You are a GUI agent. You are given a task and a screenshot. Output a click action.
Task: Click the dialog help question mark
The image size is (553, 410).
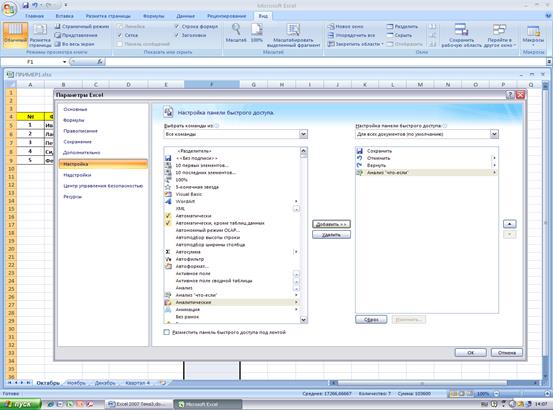pos(510,95)
